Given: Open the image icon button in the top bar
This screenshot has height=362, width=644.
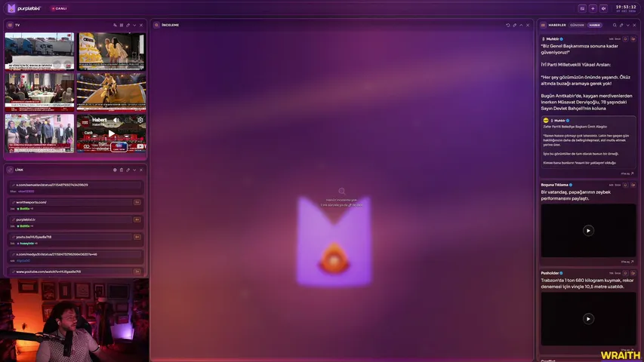Looking at the screenshot, I should coord(582,8).
